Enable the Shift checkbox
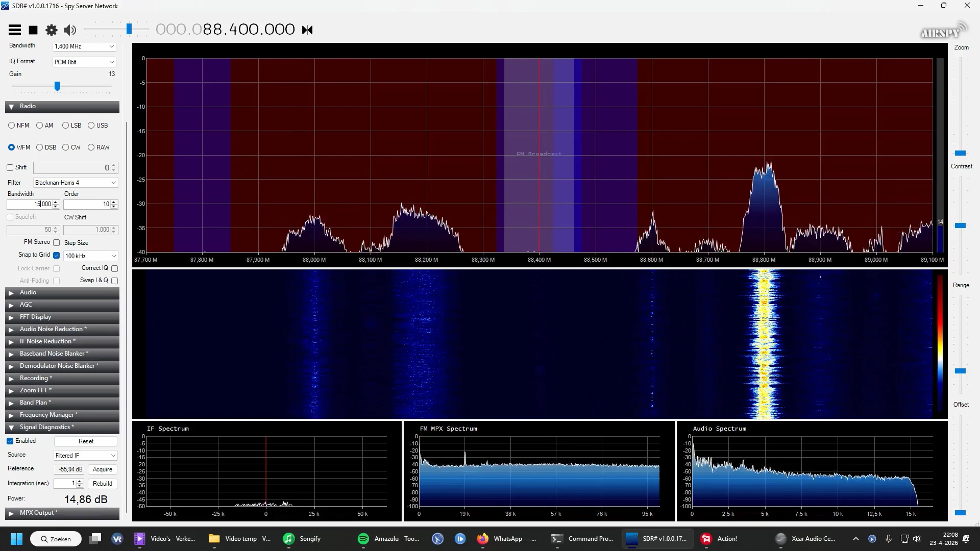Viewport: 980px width, 551px height. click(10, 167)
